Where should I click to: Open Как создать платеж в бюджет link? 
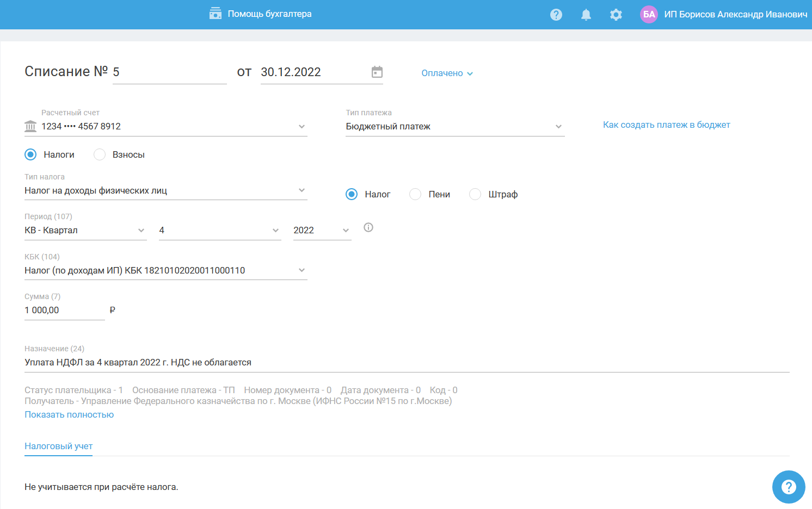click(x=666, y=125)
